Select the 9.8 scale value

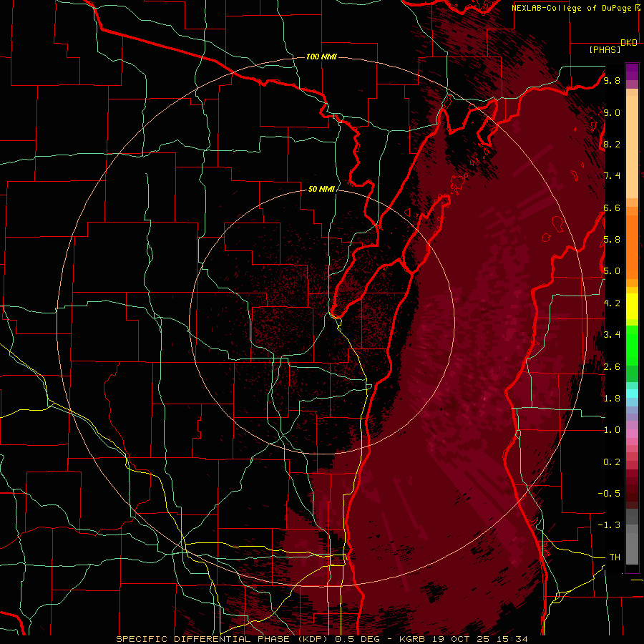coord(612,80)
